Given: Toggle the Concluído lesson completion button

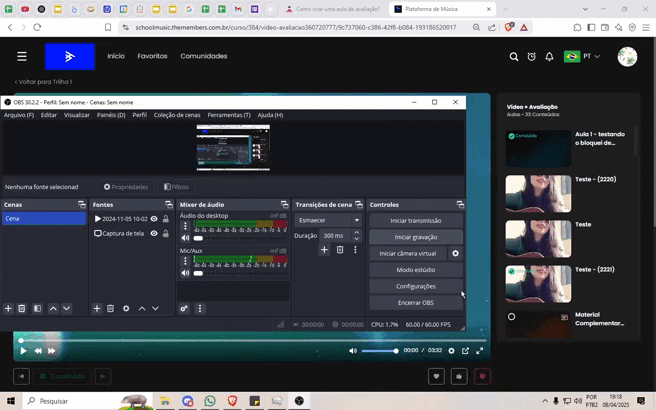Looking at the screenshot, I should coord(62,376).
